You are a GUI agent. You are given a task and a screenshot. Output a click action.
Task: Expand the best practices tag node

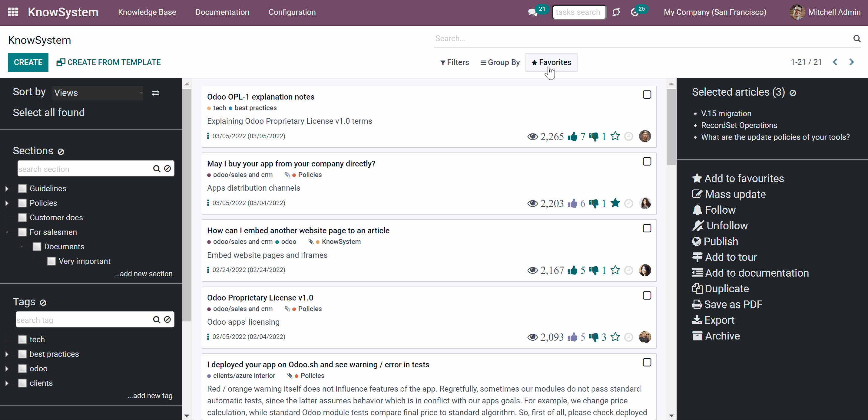tap(7, 354)
